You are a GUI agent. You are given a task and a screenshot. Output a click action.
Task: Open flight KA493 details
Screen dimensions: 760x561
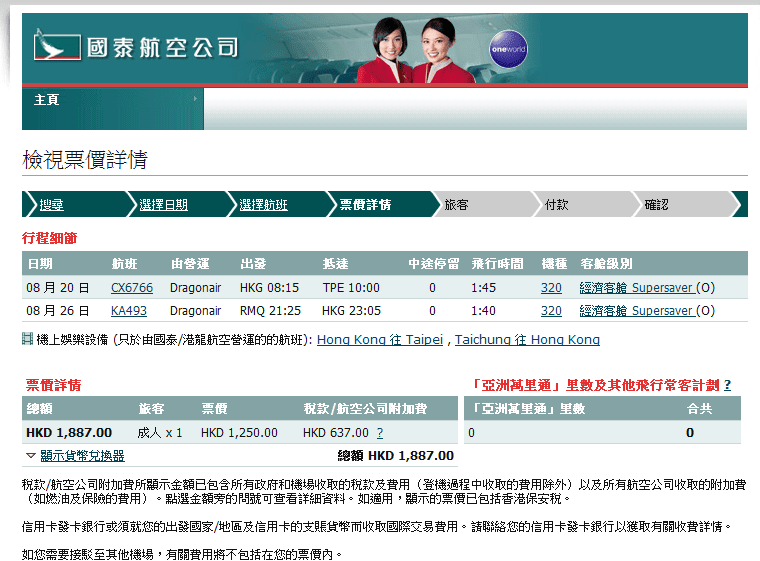(x=129, y=311)
